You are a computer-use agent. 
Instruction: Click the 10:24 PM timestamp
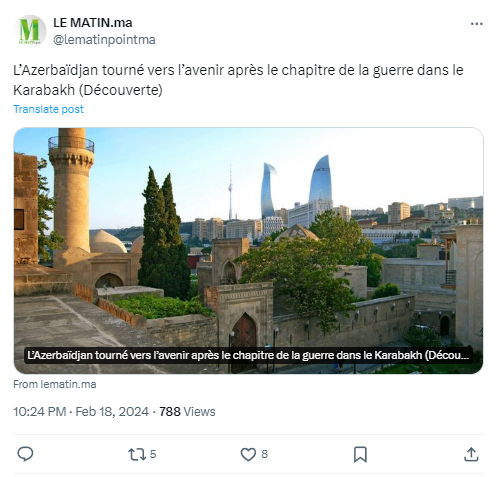pyautogui.click(x=40, y=412)
